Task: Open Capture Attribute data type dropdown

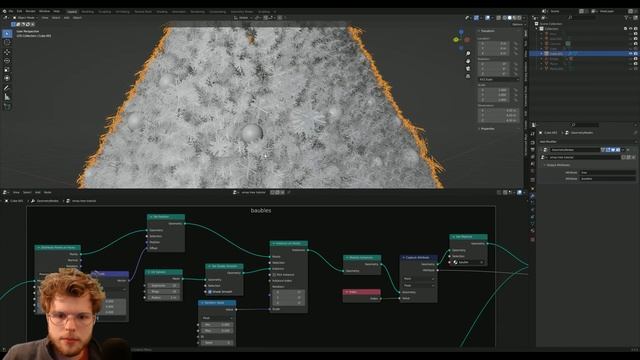Action: 418,279
